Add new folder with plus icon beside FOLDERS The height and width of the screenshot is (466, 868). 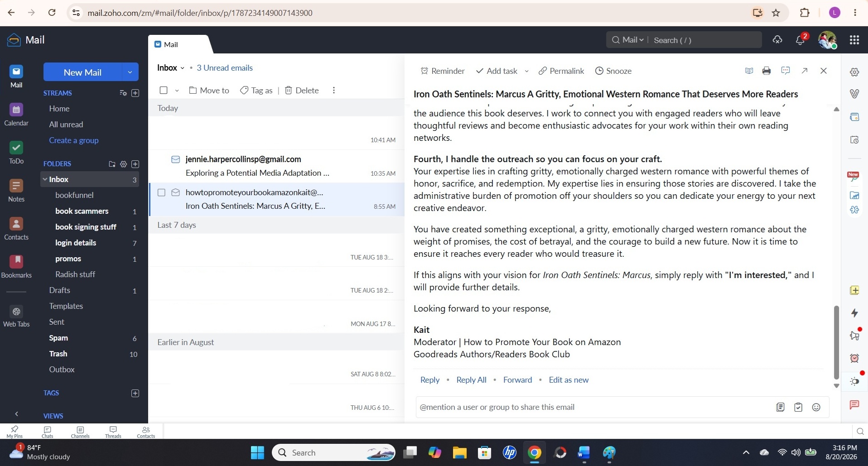click(x=135, y=164)
